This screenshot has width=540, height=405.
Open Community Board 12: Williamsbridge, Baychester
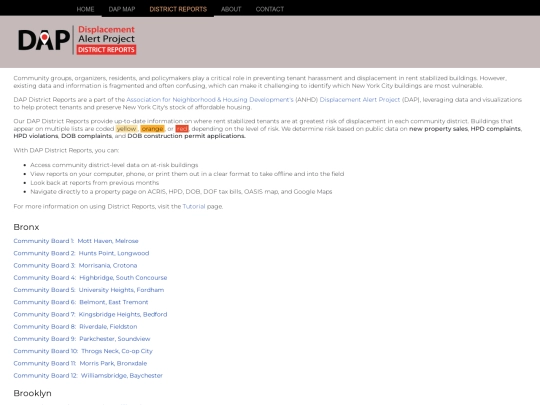[88, 375]
